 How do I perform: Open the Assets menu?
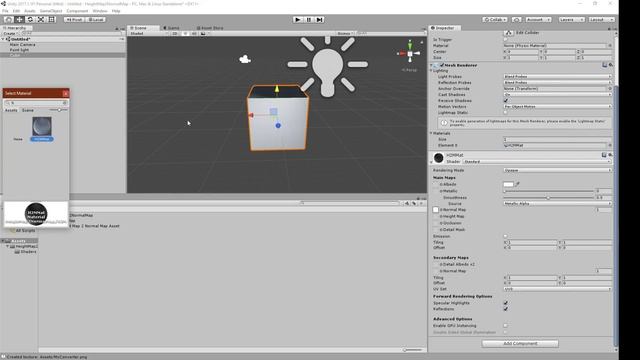point(30,11)
